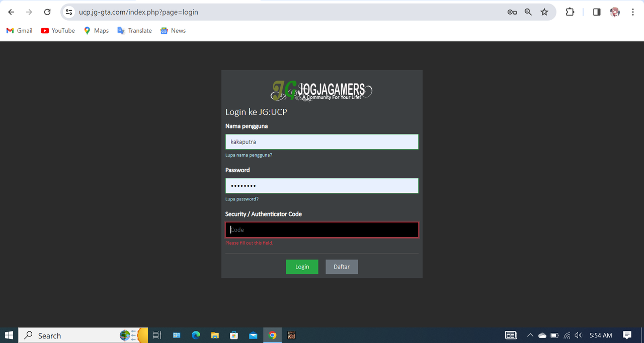Click the 'Please fill out this field' message
644x343 pixels.
(249, 243)
